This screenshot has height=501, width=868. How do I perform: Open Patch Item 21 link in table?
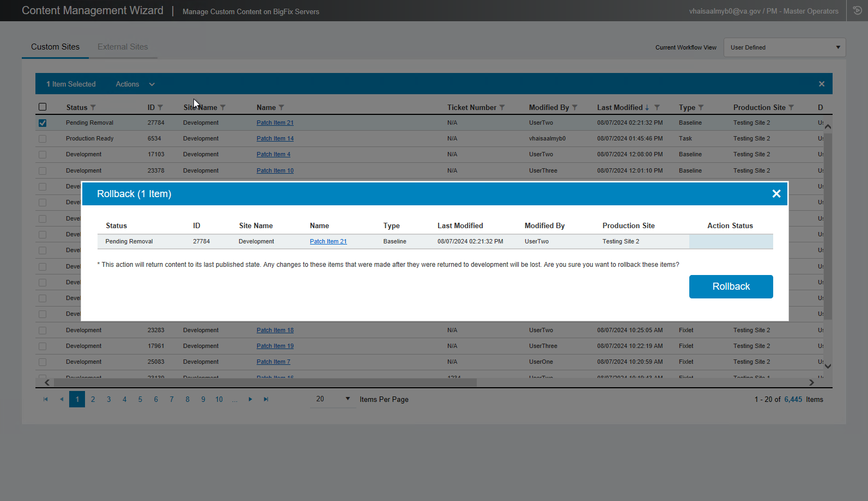click(x=275, y=123)
